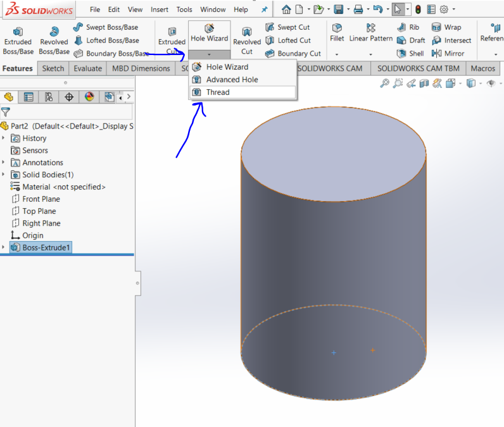Save the current part
The height and width of the screenshot is (427, 504).
point(339,9)
